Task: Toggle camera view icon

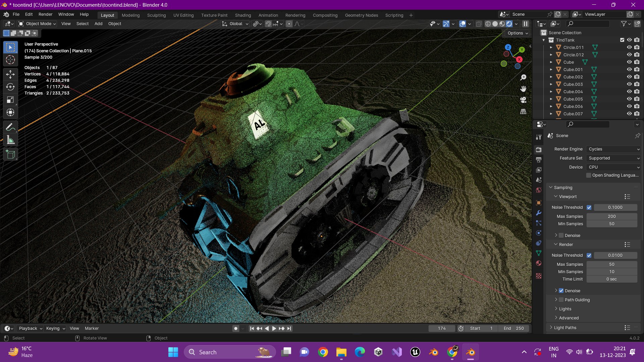Action: [x=523, y=100]
